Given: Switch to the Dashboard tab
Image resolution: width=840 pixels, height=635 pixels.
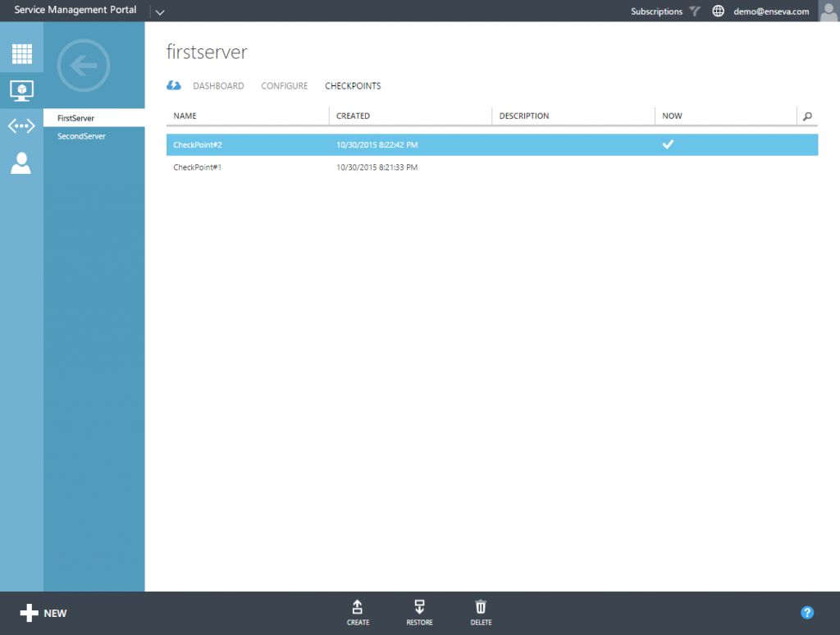Looking at the screenshot, I should coord(218,86).
